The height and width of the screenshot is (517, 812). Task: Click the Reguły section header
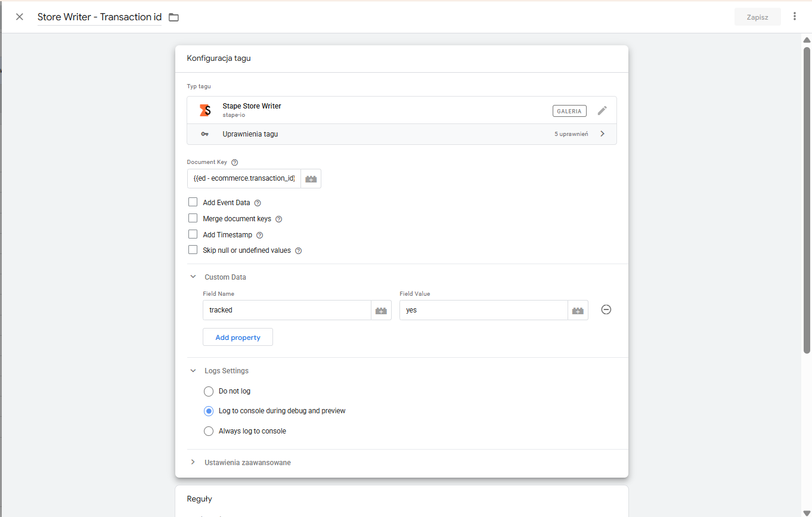click(x=200, y=499)
